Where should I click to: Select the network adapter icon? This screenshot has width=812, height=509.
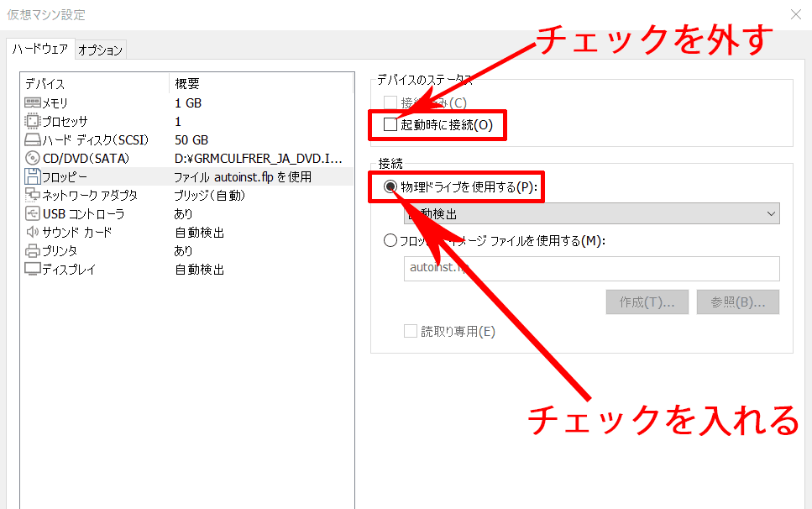(x=33, y=195)
